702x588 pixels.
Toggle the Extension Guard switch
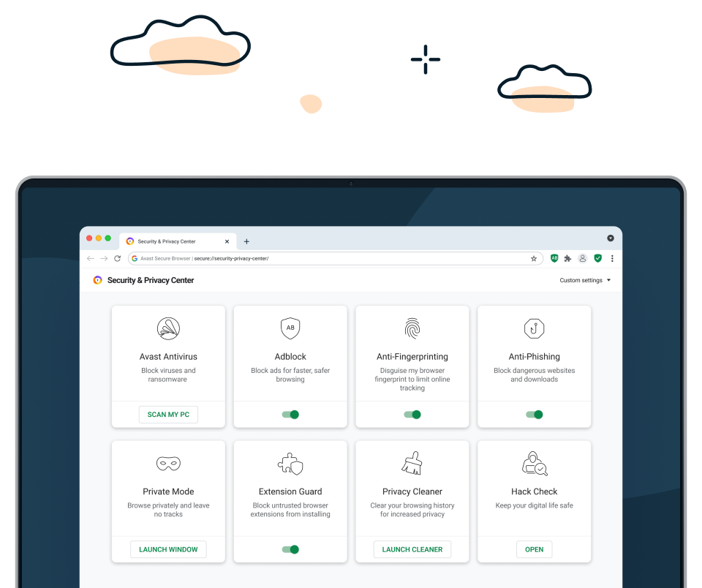tap(290, 549)
